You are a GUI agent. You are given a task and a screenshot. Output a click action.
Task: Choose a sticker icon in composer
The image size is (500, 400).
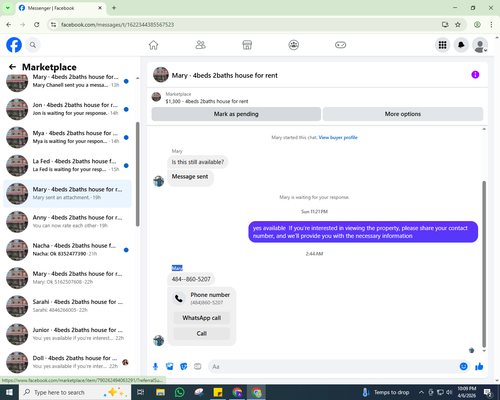tap(184, 367)
